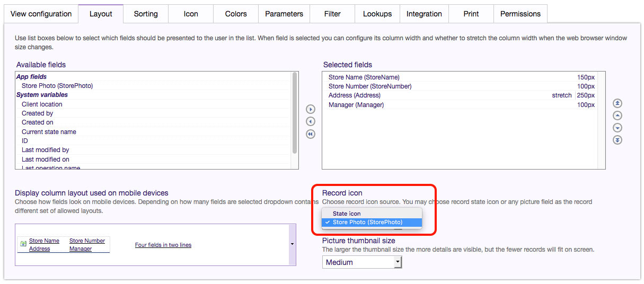Switch to the Sorting tab
Screen dimensions: 644x284
coord(146,14)
